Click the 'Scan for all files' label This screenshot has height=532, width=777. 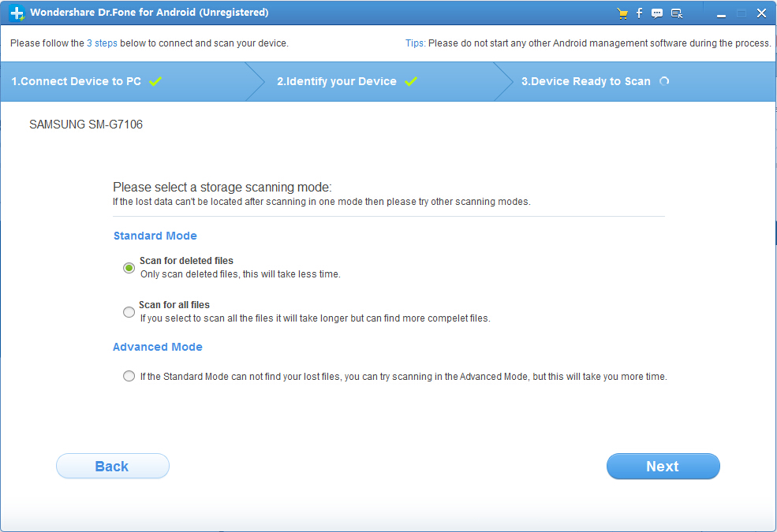(174, 305)
